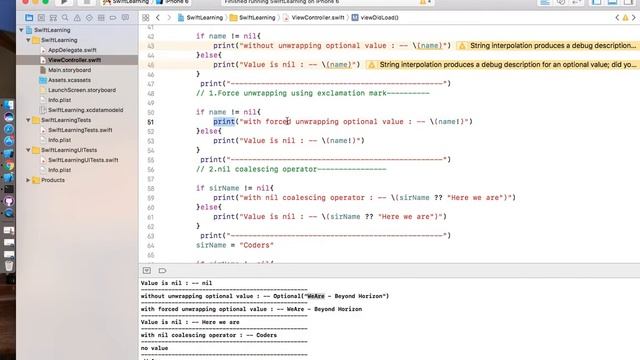Open viewDidLoad() jump bar segment

click(x=375, y=18)
